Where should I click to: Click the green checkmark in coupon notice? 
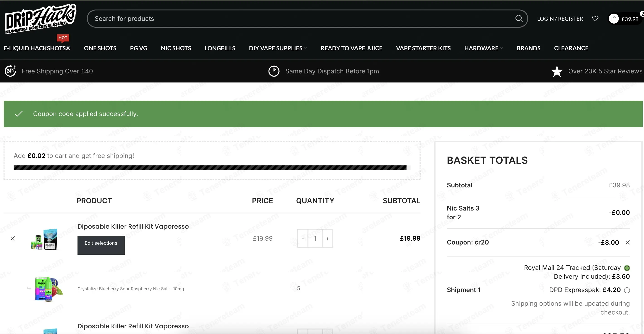pyautogui.click(x=19, y=114)
